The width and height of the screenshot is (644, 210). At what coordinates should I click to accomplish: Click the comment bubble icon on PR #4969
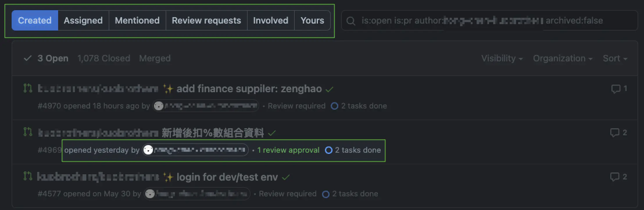616,133
